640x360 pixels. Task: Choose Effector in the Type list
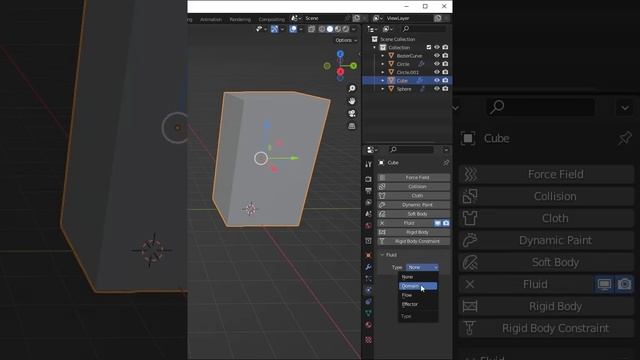click(418, 304)
